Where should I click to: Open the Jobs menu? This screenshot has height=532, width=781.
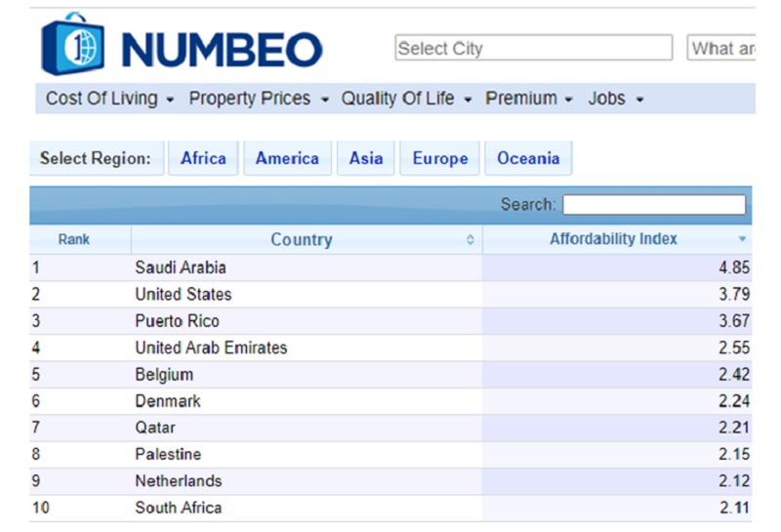[616, 99]
